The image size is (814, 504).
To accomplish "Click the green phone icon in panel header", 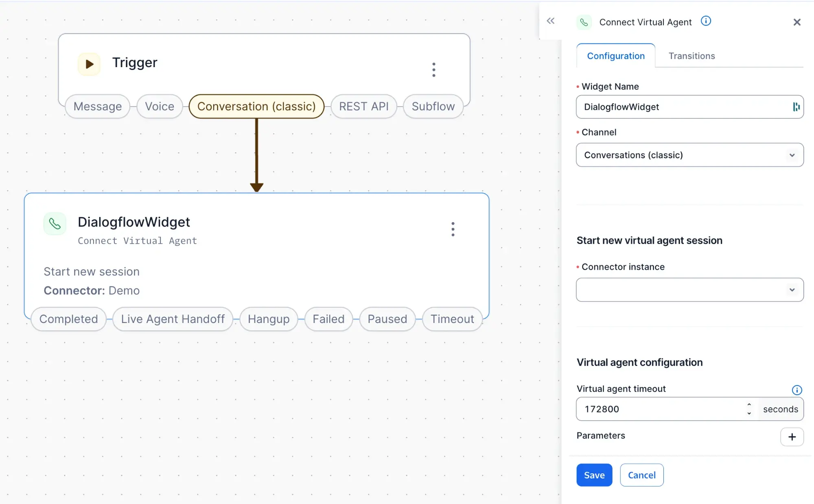I will point(584,22).
